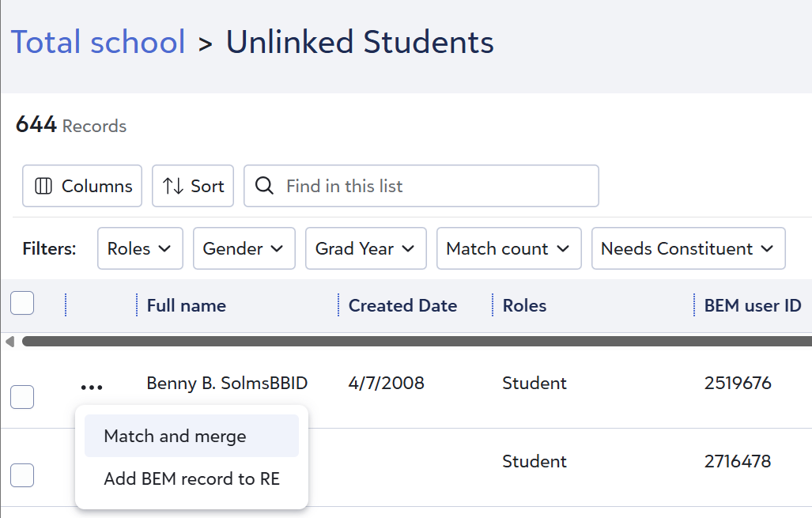Choose Match and merge from the context menu
The height and width of the screenshot is (518, 812).
(191, 437)
